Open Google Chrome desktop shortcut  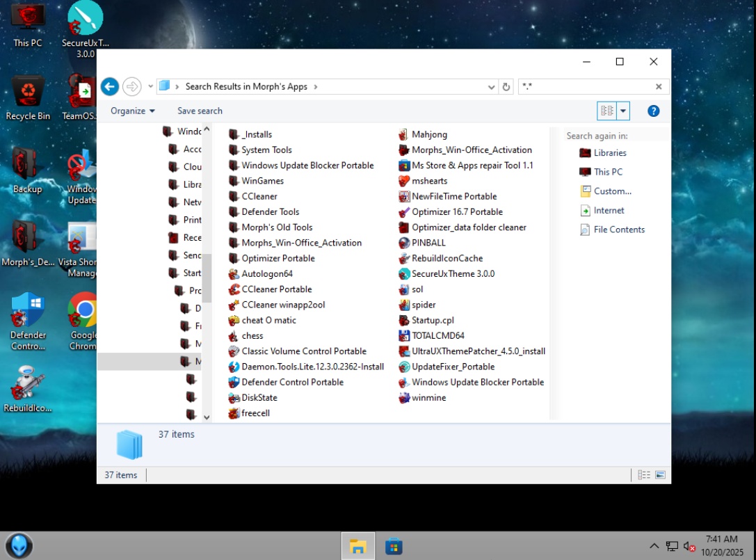pyautogui.click(x=84, y=321)
